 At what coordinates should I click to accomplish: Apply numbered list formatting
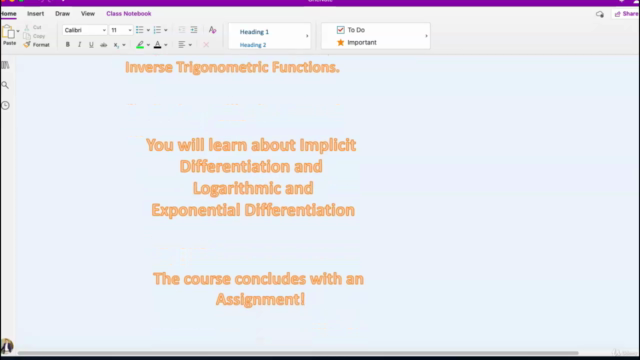[157, 30]
